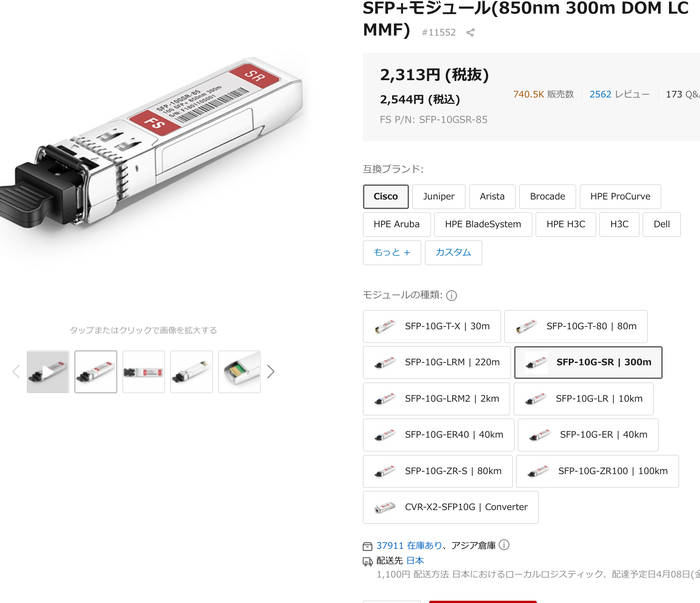Select the Juniper compatible brand
700x603 pixels.
438,196
